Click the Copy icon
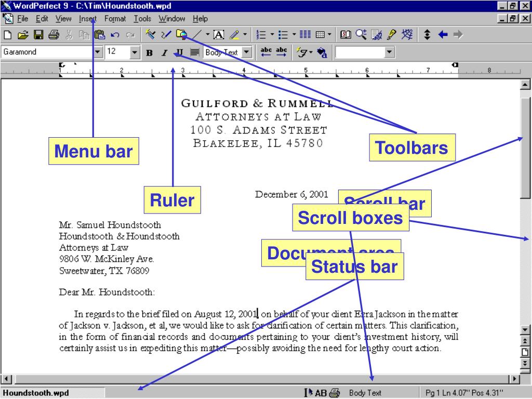Image resolution: width=532 pixels, height=399 pixels. (x=84, y=35)
